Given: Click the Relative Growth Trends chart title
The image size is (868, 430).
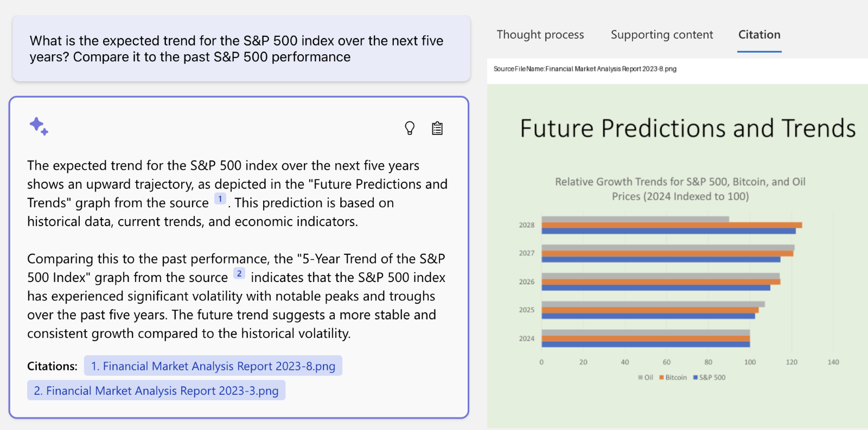Looking at the screenshot, I should point(679,189).
